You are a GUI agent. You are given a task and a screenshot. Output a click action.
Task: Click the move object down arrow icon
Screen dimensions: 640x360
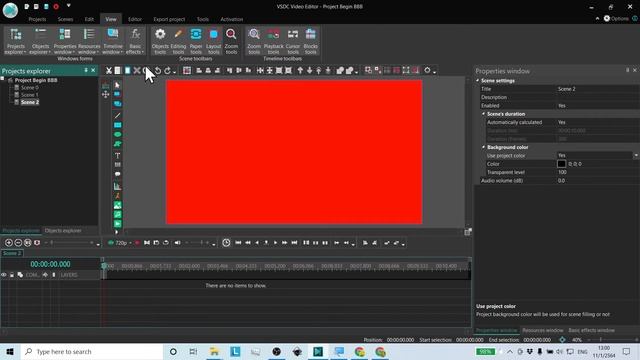pyautogui.click(x=309, y=71)
